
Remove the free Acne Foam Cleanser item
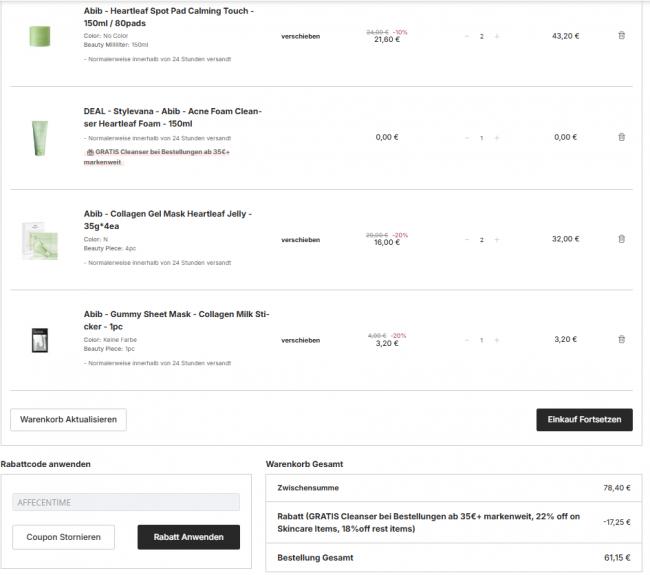click(621, 137)
